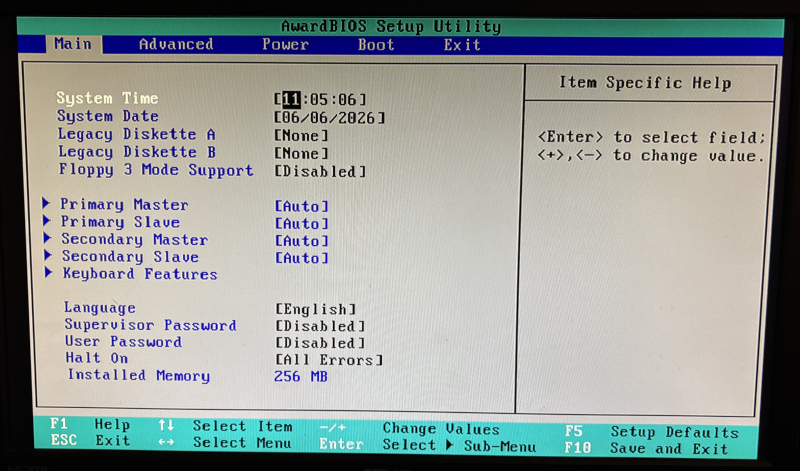Click the AwardBIOS Setup Utility title

coord(391,26)
